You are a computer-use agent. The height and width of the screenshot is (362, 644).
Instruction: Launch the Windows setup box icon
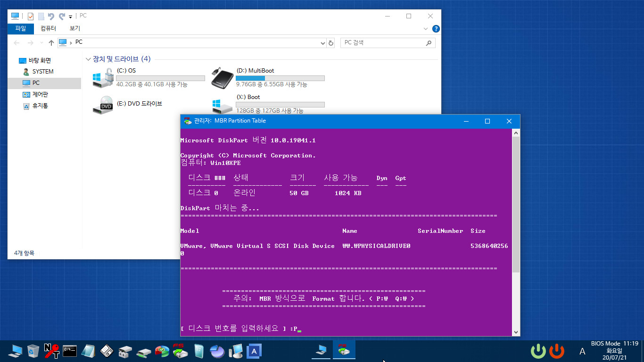tap(199, 351)
